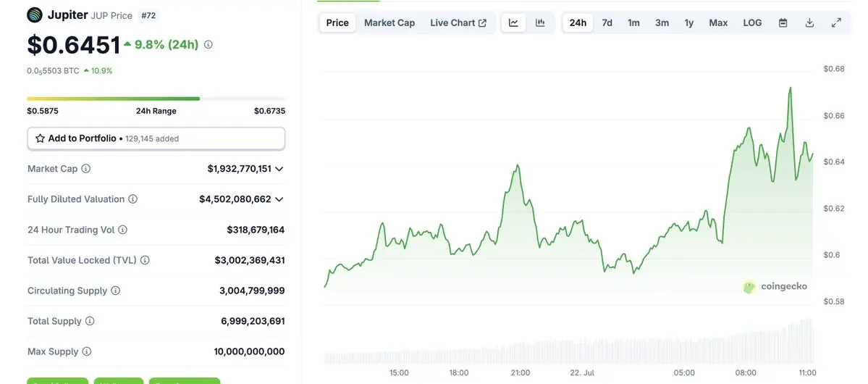Select 1y time range
The height and width of the screenshot is (384, 868).
[688, 22]
